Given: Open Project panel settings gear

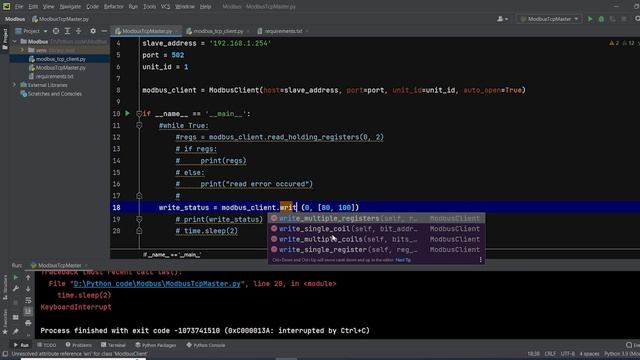Looking at the screenshot, I should 93,31.
